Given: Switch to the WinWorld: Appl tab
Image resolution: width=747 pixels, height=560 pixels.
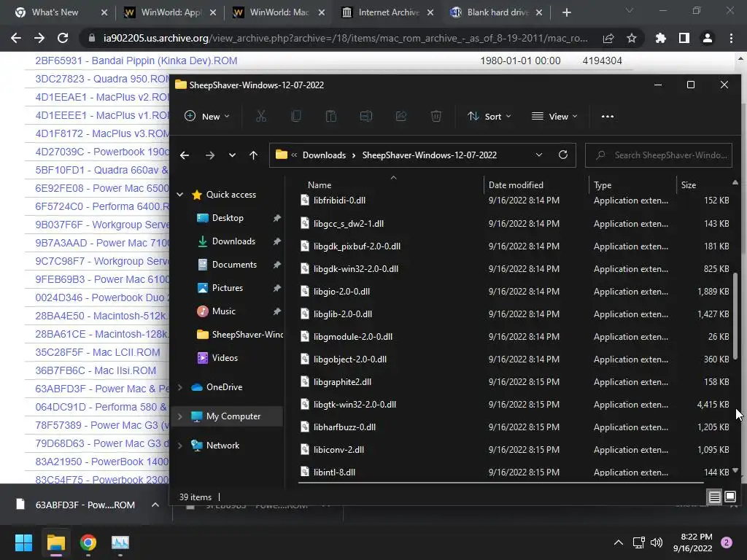Looking at the screenshot, I should coord(171,12).
